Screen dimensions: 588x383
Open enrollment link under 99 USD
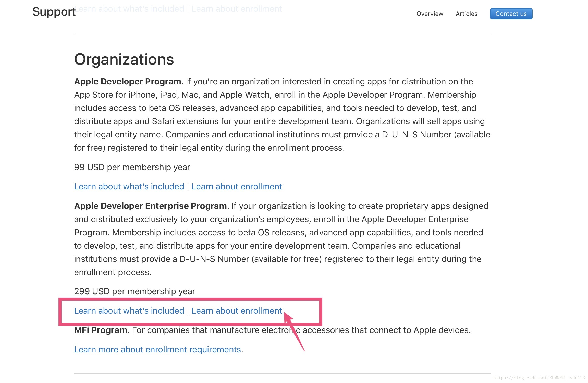click(x=237, y=187)
